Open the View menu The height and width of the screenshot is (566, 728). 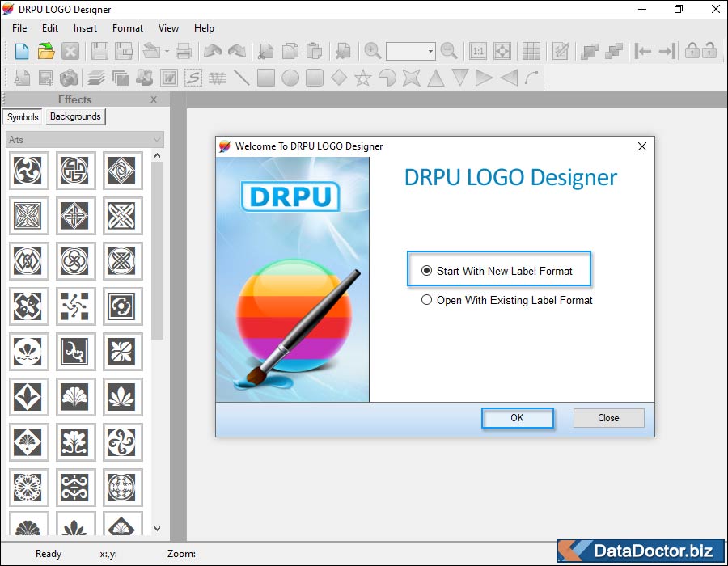(168, 28)
